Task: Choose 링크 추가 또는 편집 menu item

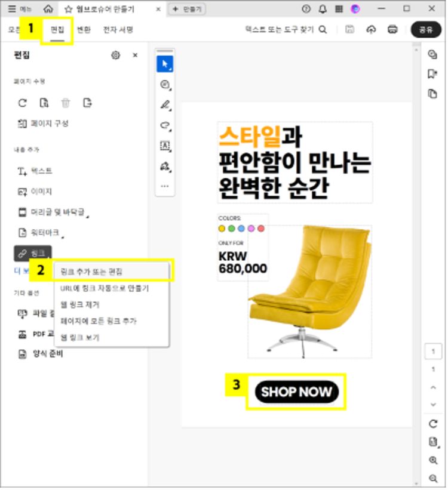Action: pyautogui.click(x=112, y=272)
